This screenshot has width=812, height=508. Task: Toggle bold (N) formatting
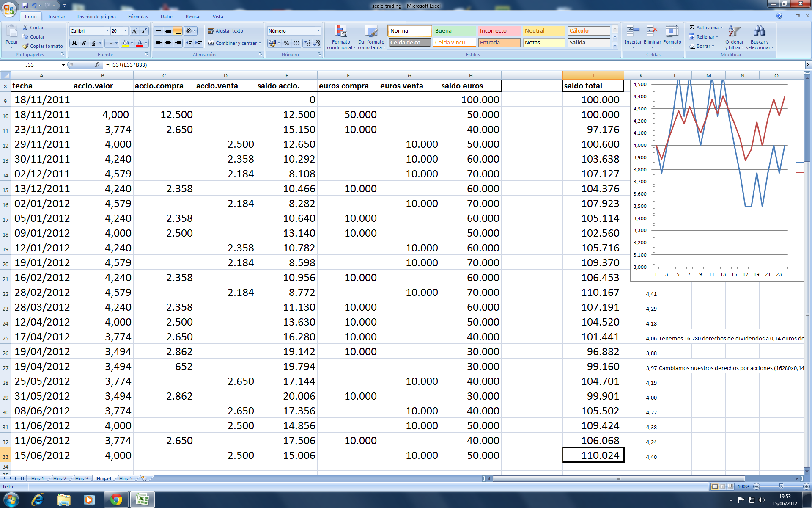coord(74,43)
